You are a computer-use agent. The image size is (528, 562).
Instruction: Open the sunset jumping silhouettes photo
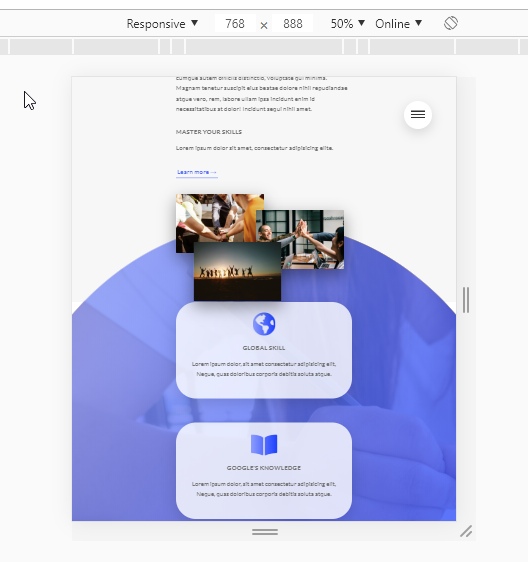[237, 271]
